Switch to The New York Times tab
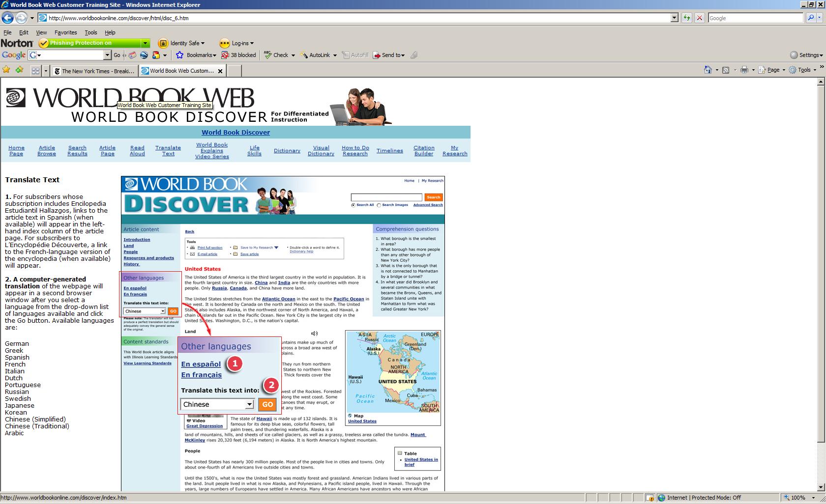Viewport: 826px width, 504px height. tap(94, 71)
